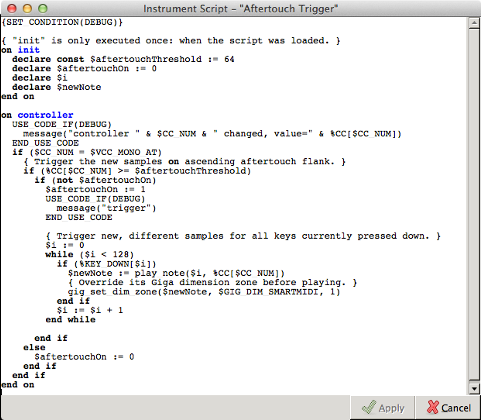Click the "while ($i < 128)" line
This screenshot has width=481, height=420.
pyautogui.click(x=90, y=254)
